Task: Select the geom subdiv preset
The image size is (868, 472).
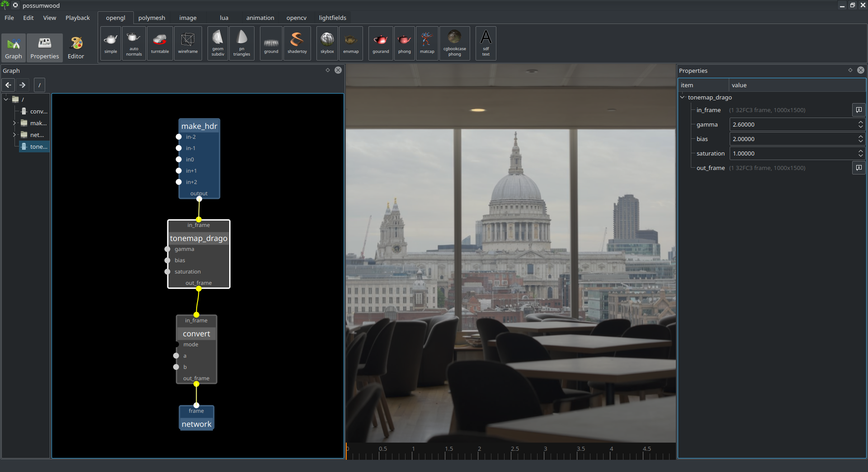Action: (218, 43)
